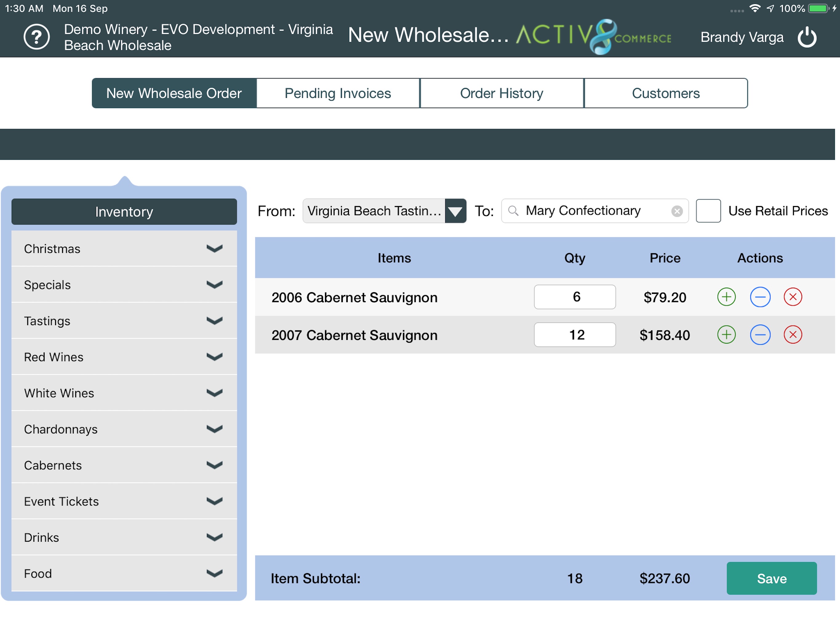Image resolution: width=840 pixels, height=630 pixels.
Task: Decrease quantity of 2006 Cabernet Sauvignon
Action: [760, 297]
